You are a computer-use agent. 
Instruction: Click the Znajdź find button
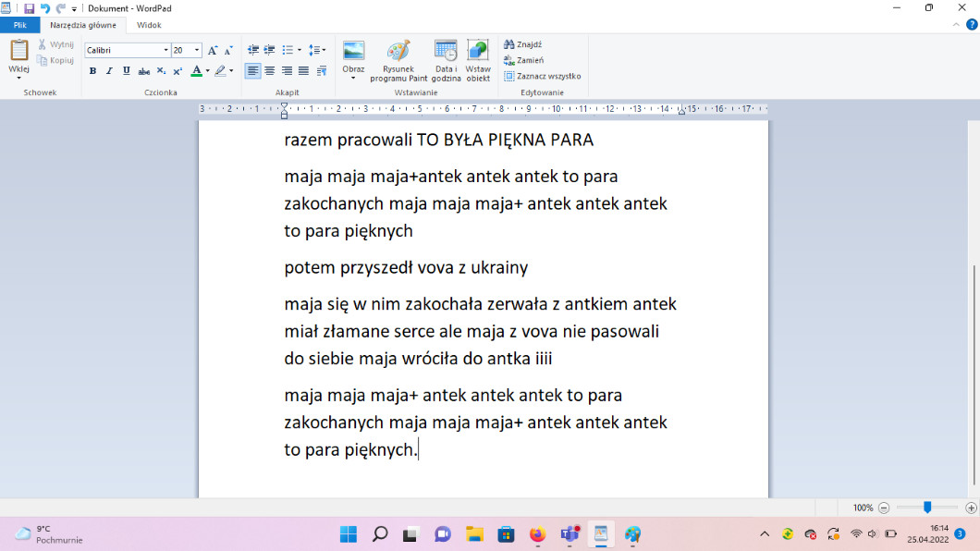(523, 44)
